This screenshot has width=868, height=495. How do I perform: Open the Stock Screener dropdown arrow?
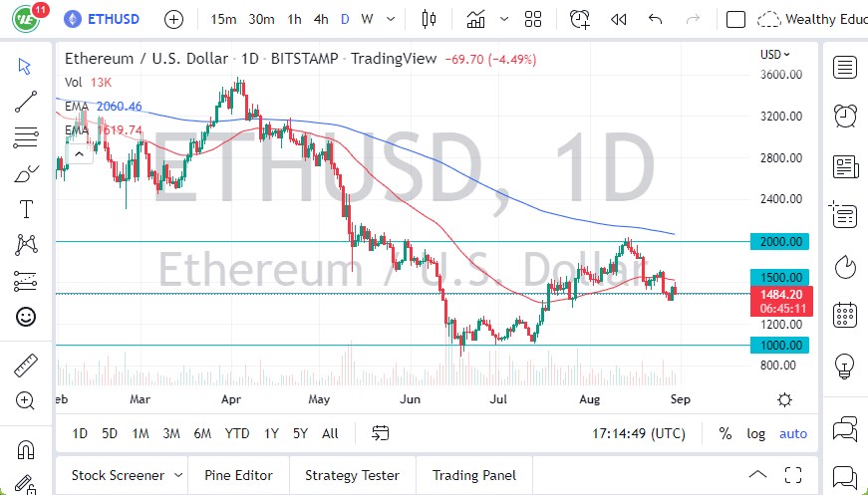(178, 475)
